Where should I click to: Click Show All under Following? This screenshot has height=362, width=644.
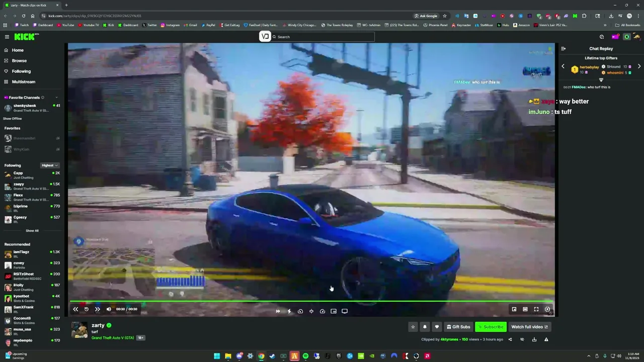(32, 231)
